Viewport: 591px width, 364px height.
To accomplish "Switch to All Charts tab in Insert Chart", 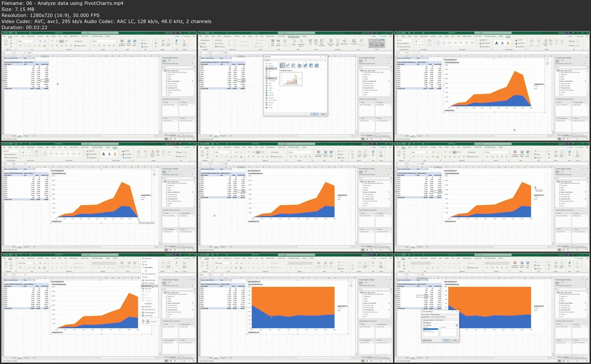I will tap(267, 60).
